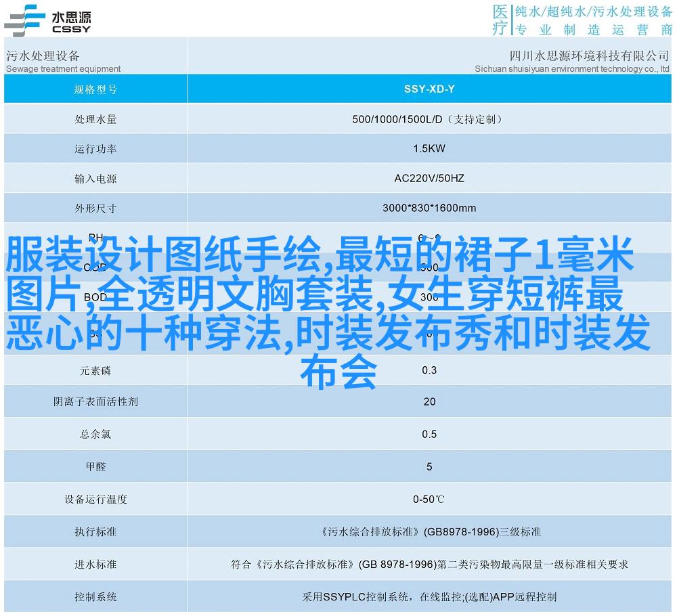Screen dimensions: 677x616
Task: Select the 采用SSYPLC控制系统 value cell
Action: (x=429, y=597)
